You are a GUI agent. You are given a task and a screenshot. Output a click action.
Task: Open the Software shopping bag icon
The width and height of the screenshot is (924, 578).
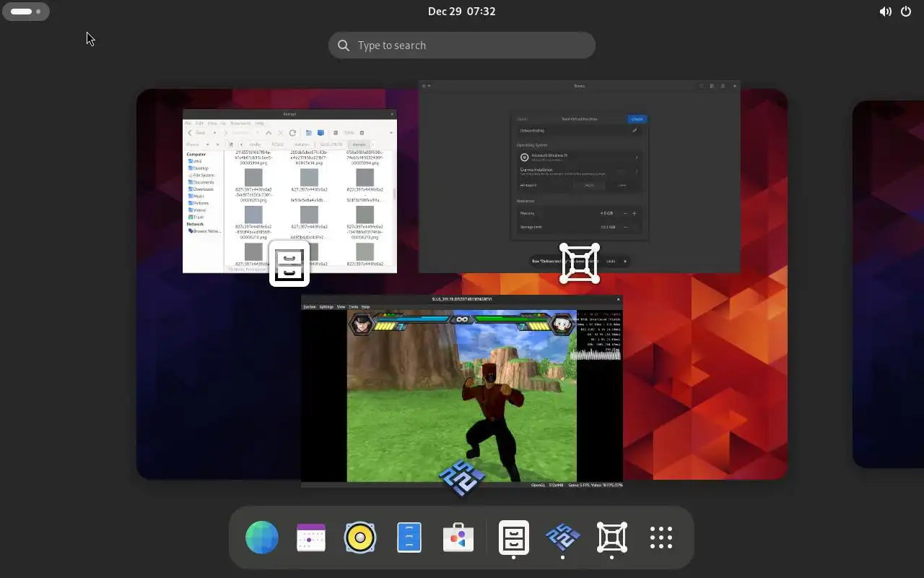458,538
